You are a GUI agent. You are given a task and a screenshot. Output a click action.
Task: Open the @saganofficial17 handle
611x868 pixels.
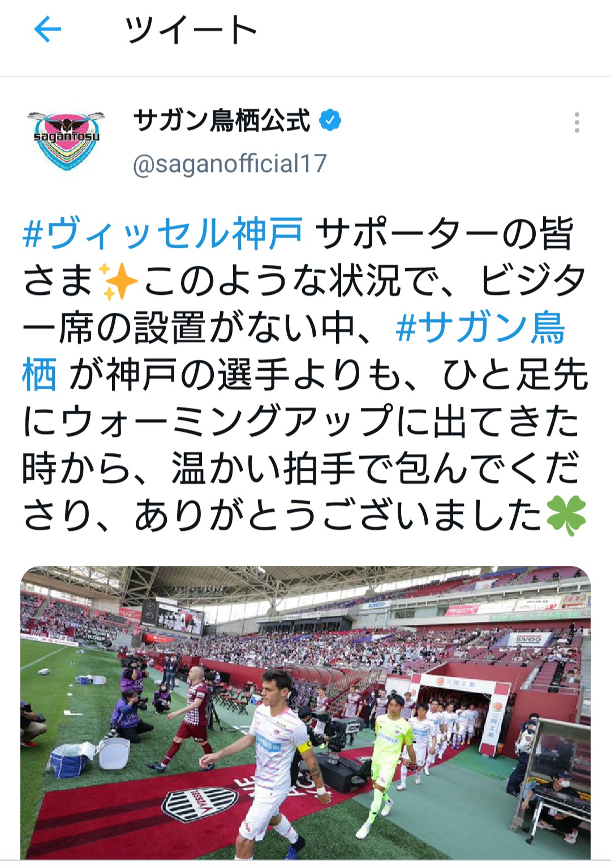(x=230, y=164)
